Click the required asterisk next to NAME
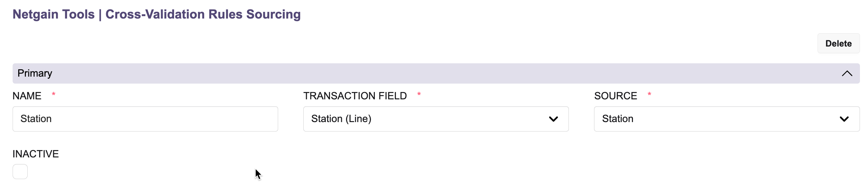 tap(54, 94)
